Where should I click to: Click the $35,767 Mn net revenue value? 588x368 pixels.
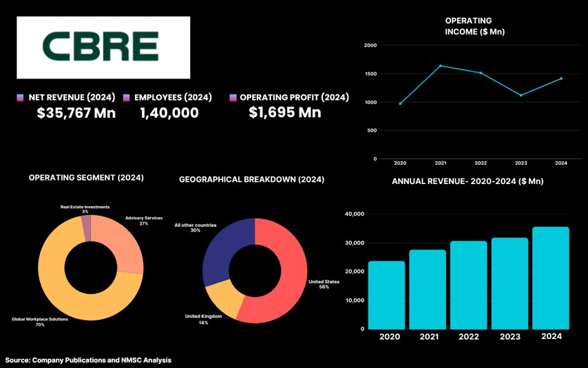click(76, 113)
